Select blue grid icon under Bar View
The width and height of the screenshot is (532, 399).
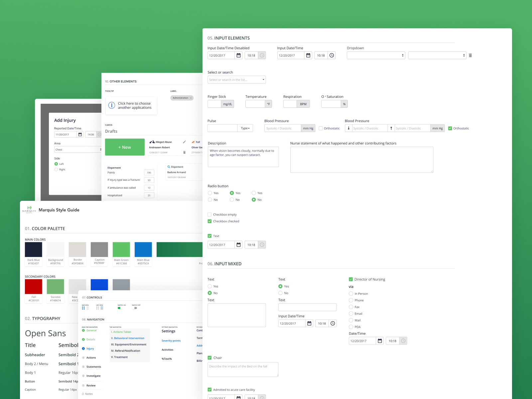[x=83, y=308]
